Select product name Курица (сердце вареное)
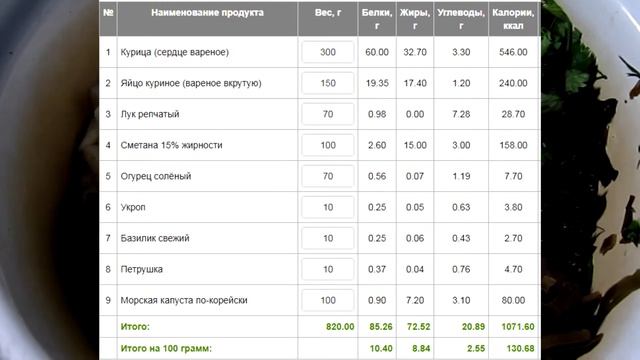This screenshot has width=640, height=360. pos(174,52)
